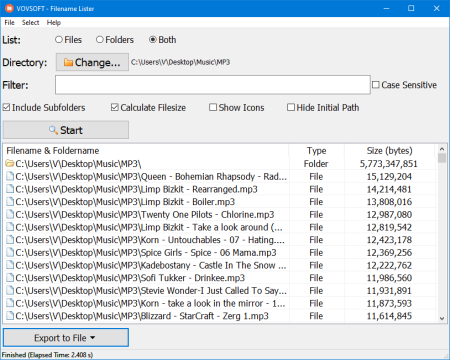Click size value 5,773,347,851

tap(388, 164)
